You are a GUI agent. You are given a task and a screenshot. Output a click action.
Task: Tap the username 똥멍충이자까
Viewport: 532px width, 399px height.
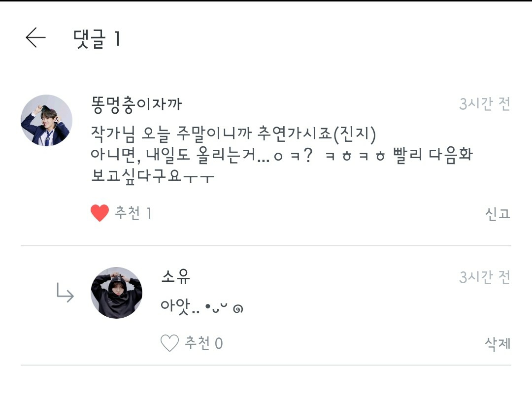pyautogui.click(x=136, y=104)
